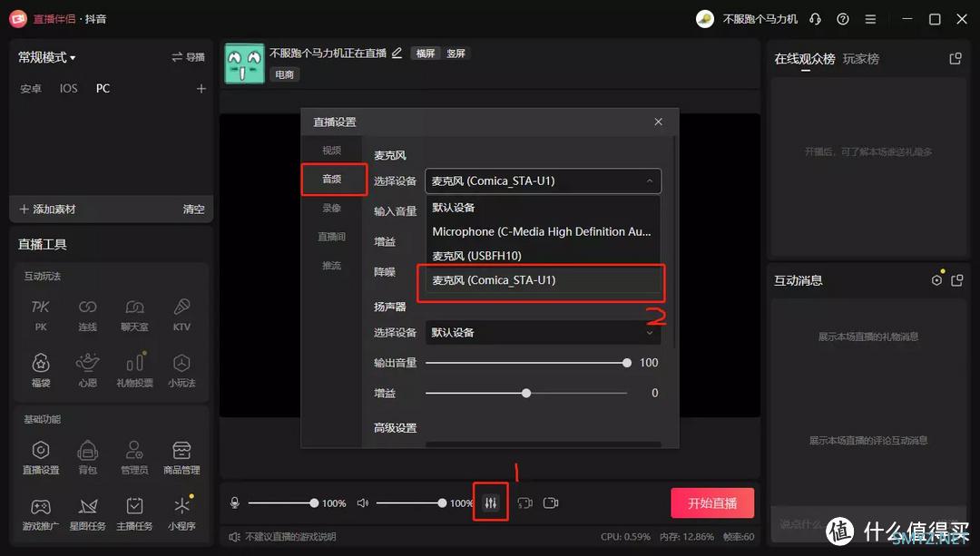
Task: Open the audio mixer settings icon
Action: tap(491, 502)
